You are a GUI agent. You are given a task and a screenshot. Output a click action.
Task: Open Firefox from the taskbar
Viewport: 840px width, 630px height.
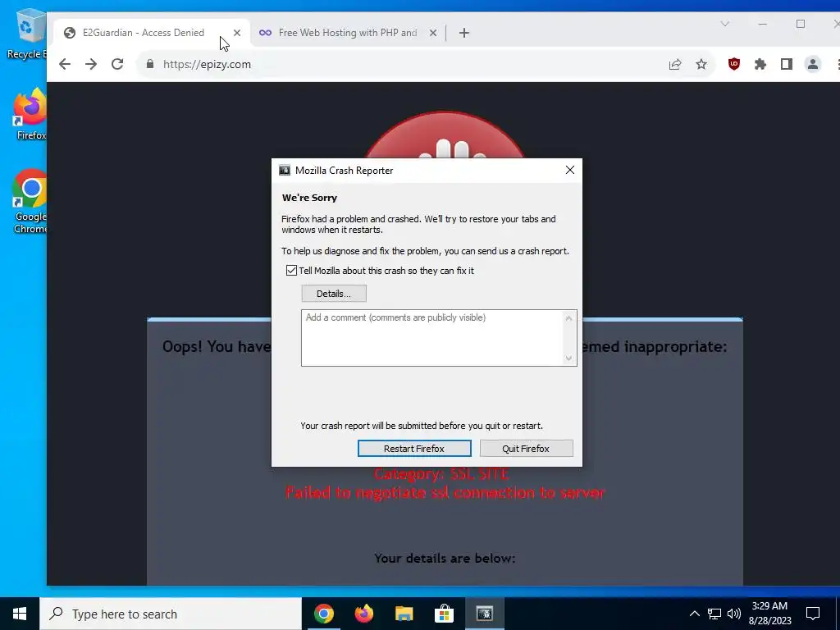[x=363, y=614]
